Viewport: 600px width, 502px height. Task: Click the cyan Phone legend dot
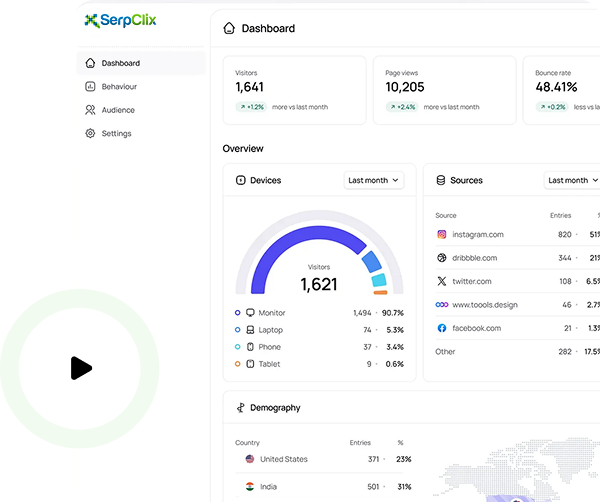(x=238, y=347)
